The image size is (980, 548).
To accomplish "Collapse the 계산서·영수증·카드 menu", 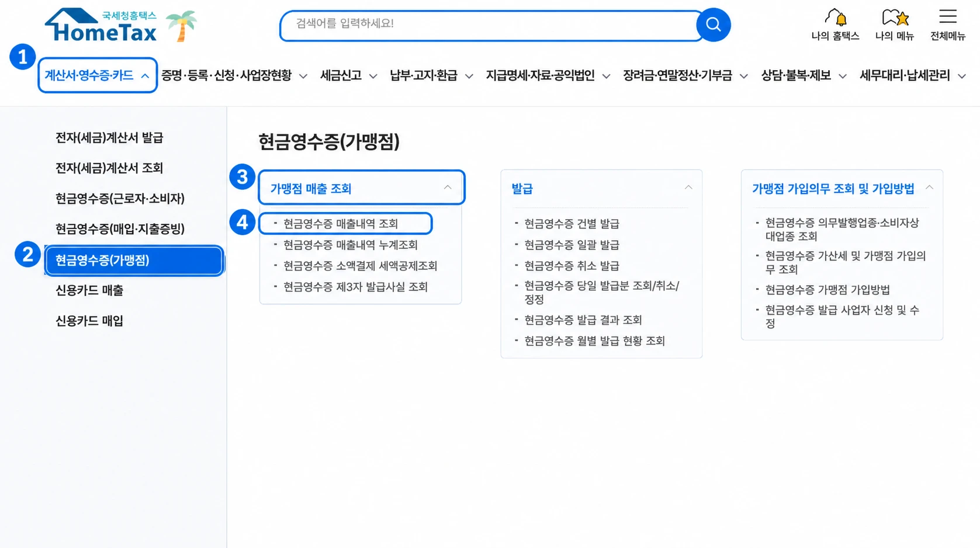I will point(98,75).
